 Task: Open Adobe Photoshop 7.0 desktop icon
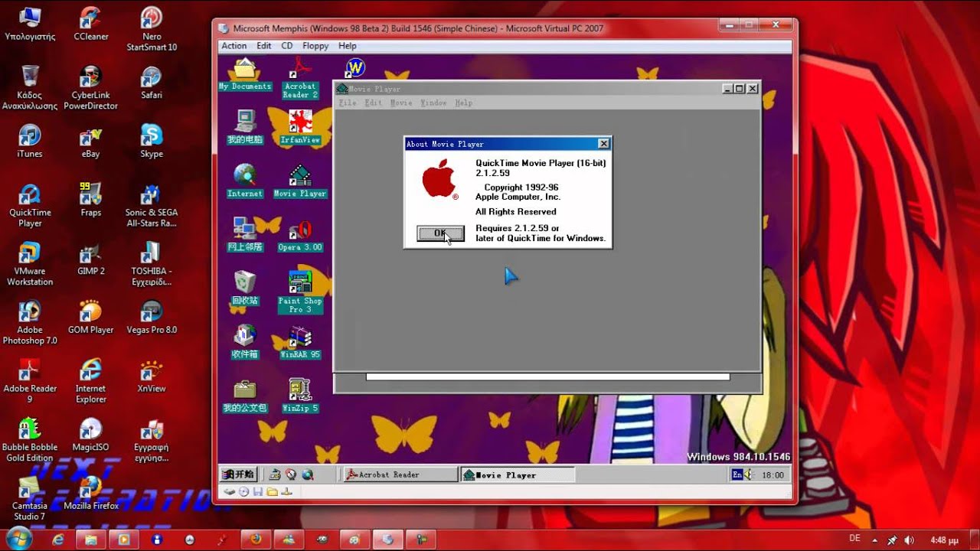pos(30,322)
